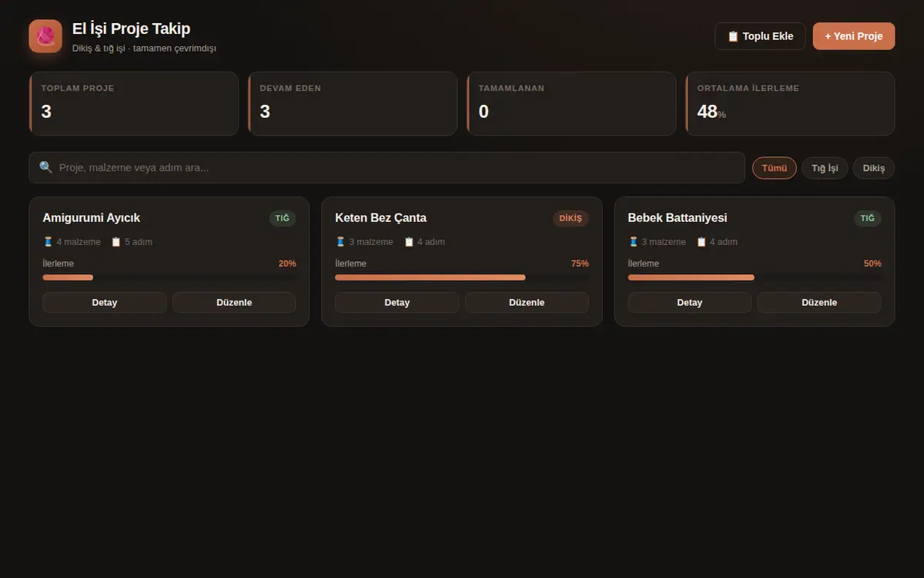Click the El İşi Proje Takip heading
Screen dimensions: 924x578
tap(132, 29)
